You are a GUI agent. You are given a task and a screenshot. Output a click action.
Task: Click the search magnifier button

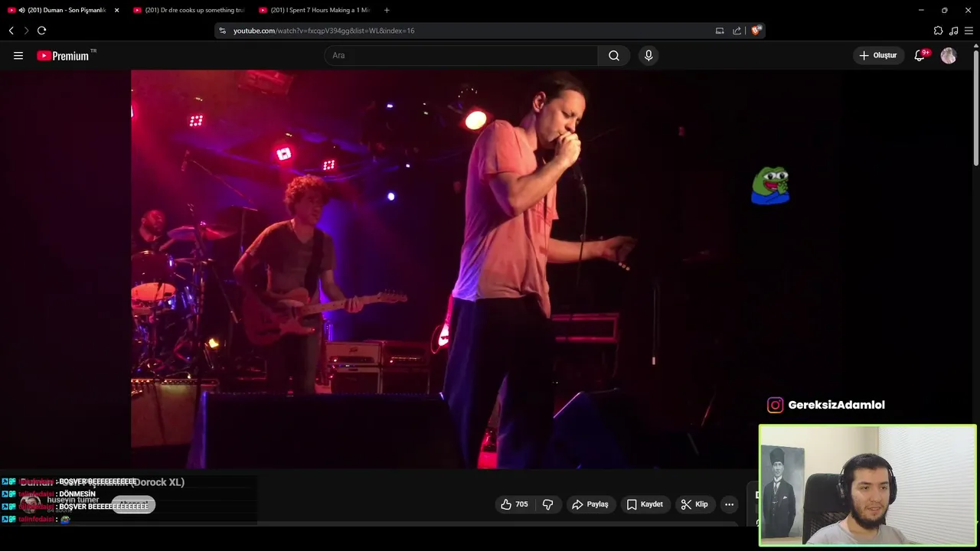tap(614, 55)
